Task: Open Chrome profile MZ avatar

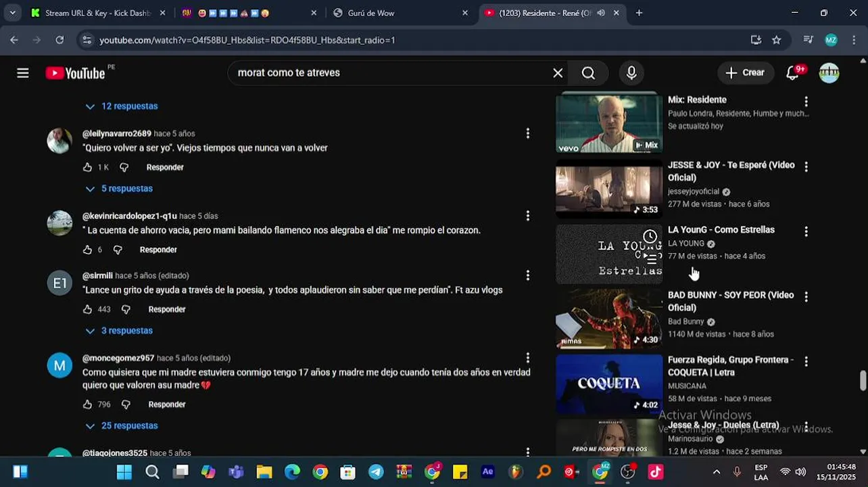Action: [x=831, y=40]
